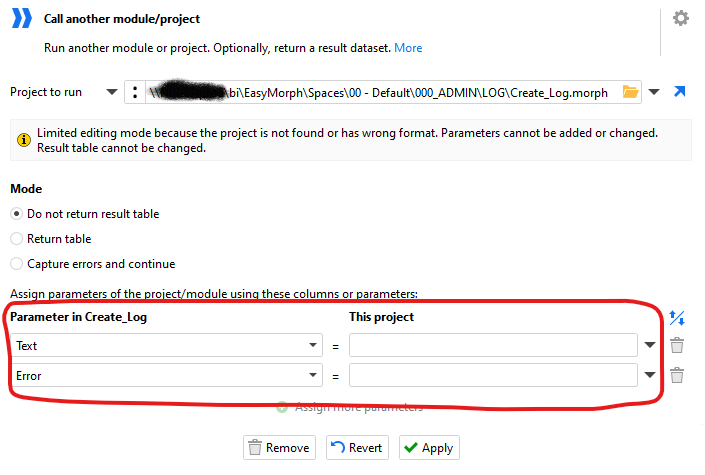Click the blue double-chevron action icon
The image size is (705, 475).
pyautogui.click(x=22, y=18)
